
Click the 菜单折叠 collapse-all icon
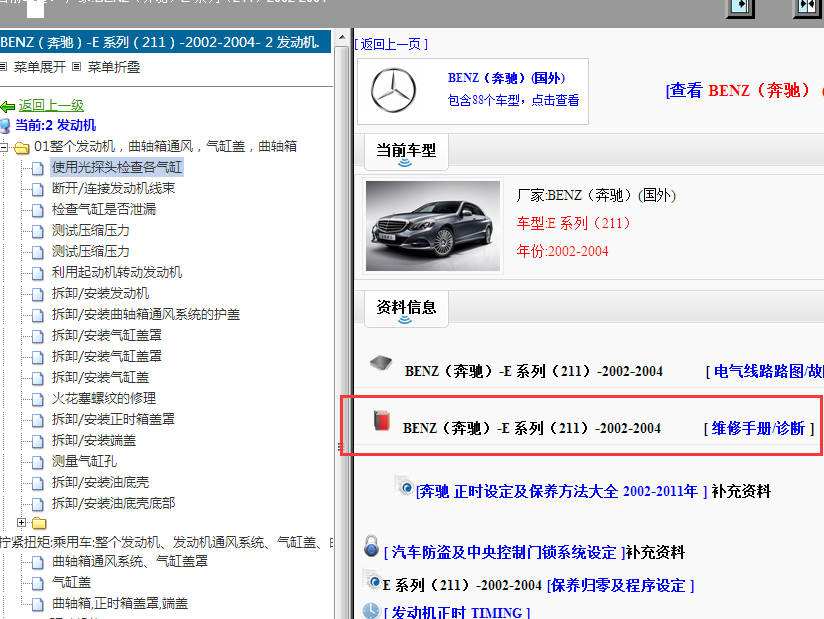[77, 67]
